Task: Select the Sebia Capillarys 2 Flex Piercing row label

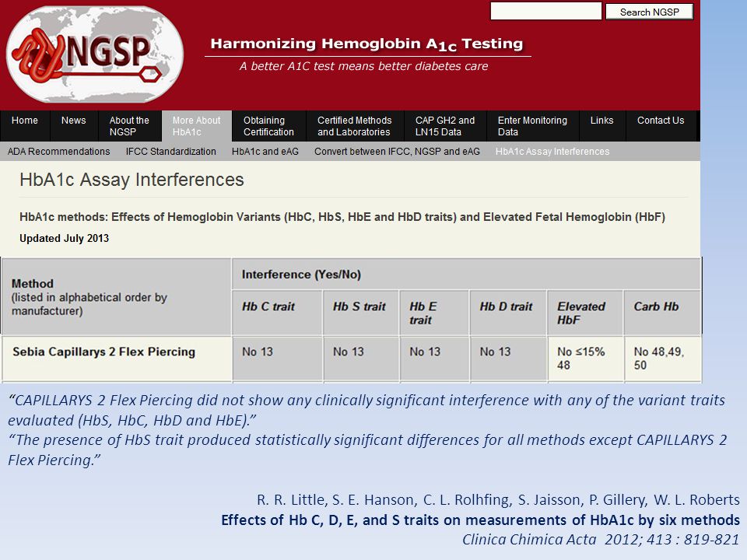Action: point(103,352)
